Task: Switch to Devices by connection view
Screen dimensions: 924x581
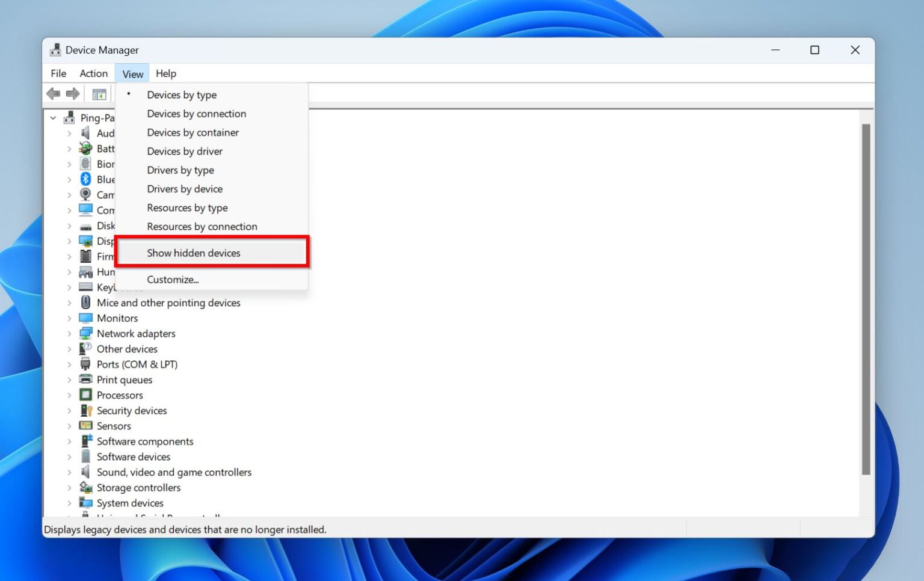Action: coord(196,114)
